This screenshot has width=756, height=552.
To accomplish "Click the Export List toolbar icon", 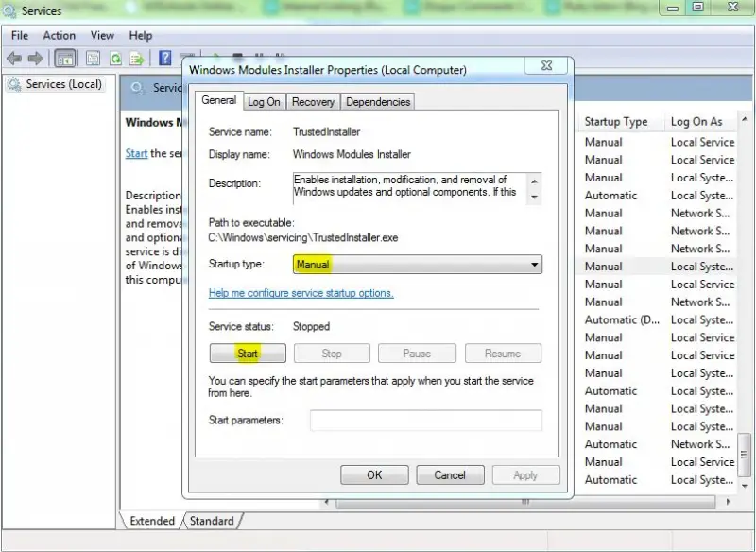I will pyautogui.click(x=137, y=59).
